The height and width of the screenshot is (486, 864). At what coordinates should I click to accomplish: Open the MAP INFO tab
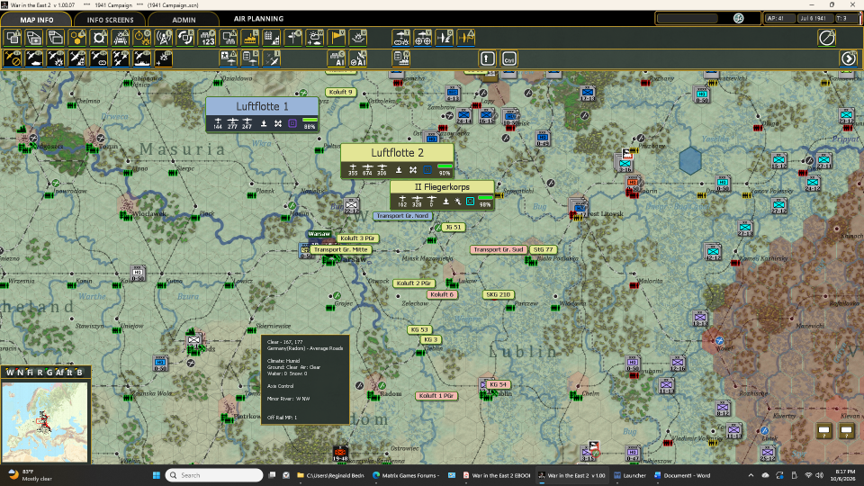click(36, 19)
